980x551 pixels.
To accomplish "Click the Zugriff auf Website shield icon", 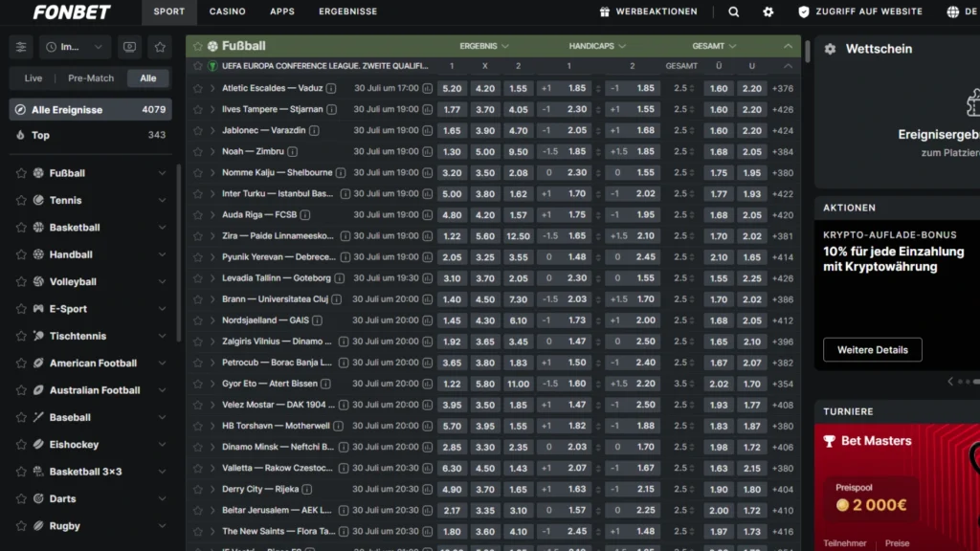I will [x=804, y=11].
